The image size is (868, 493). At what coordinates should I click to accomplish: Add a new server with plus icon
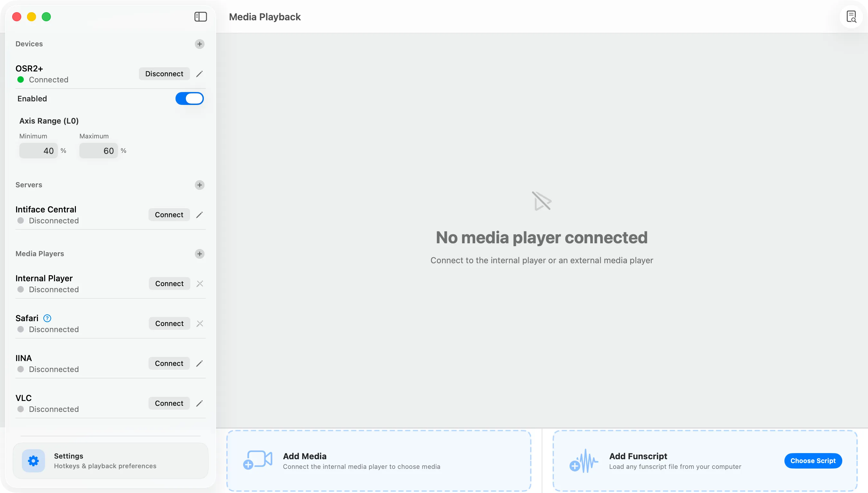pos(200,185)
